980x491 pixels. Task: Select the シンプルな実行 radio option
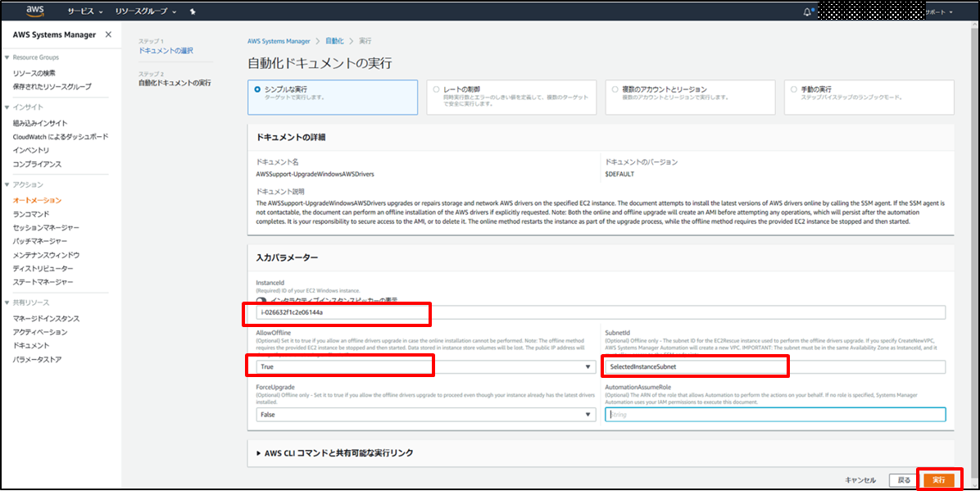[258, 89]
